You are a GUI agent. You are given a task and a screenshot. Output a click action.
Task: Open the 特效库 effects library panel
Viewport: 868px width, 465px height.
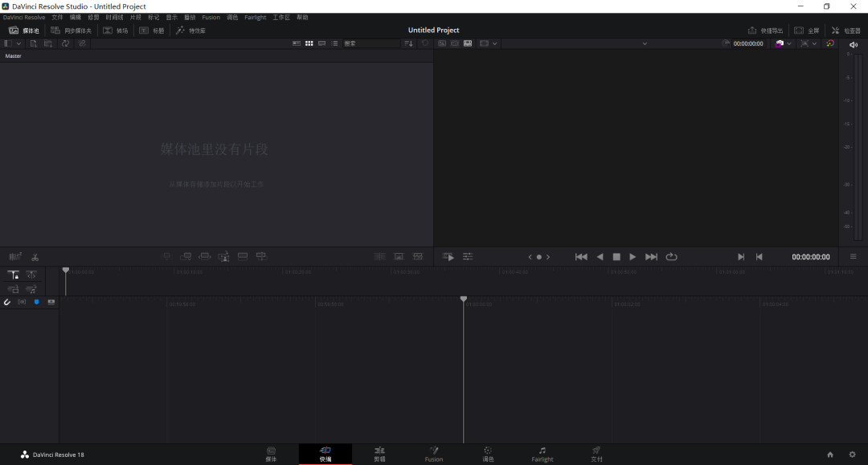click(x=191, y=31)
